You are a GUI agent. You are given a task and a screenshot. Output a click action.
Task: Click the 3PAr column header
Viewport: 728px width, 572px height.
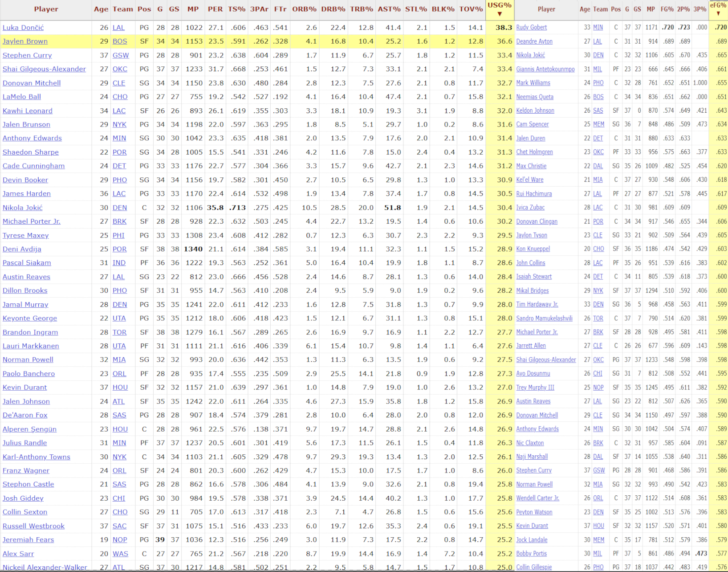coord(259,9)
